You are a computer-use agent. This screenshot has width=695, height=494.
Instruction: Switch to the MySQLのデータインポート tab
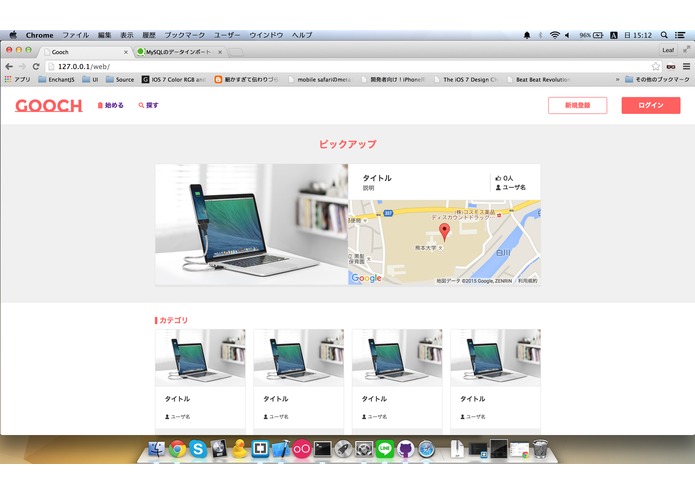coord(179,52)
